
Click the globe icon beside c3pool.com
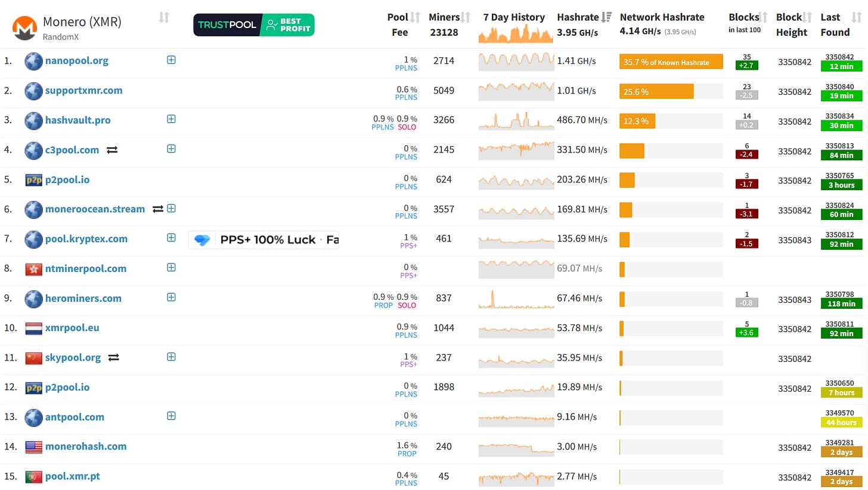pyautogui.click(x=33, y=150)
